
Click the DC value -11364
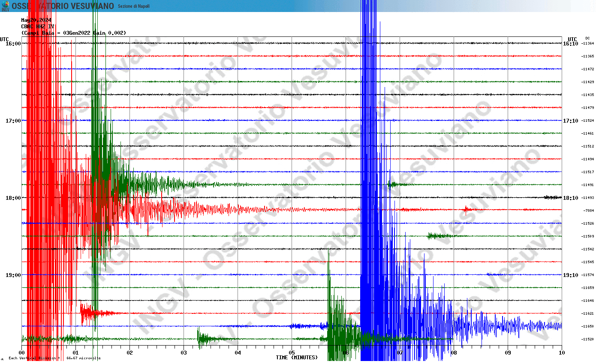[587, 43]
